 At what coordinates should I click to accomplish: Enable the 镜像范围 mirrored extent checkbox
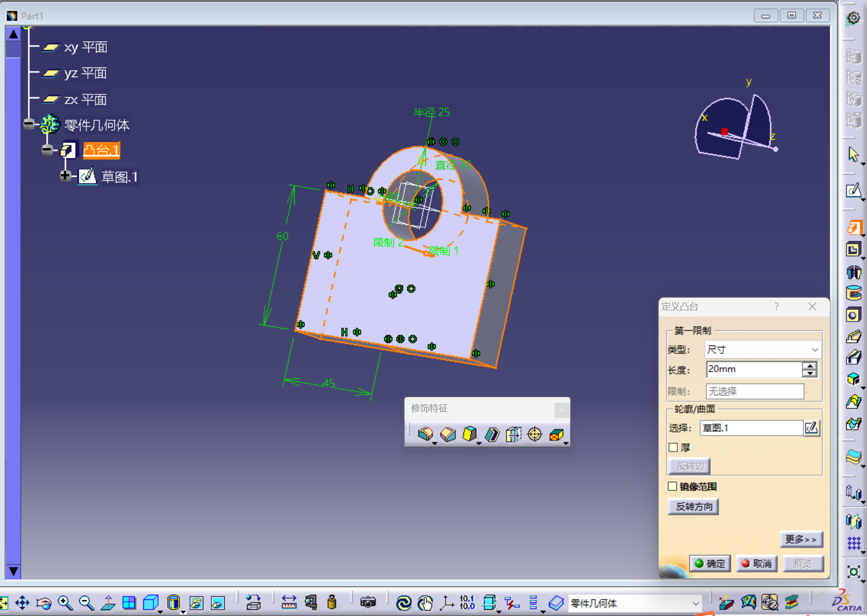tap(672, 487)
